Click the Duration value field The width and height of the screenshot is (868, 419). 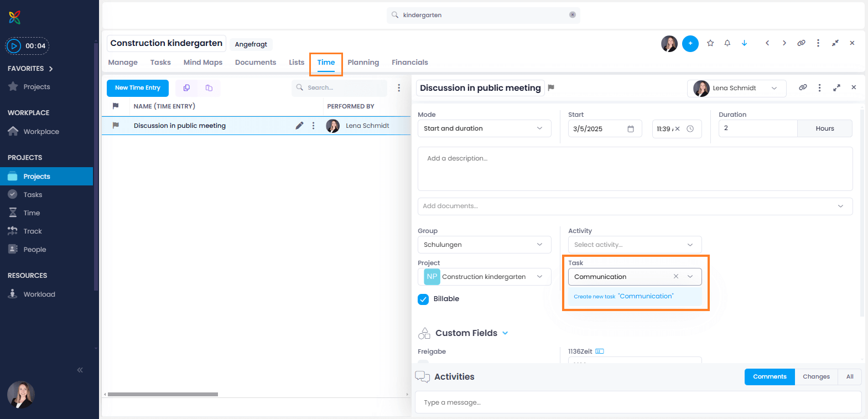pos(758,128)
